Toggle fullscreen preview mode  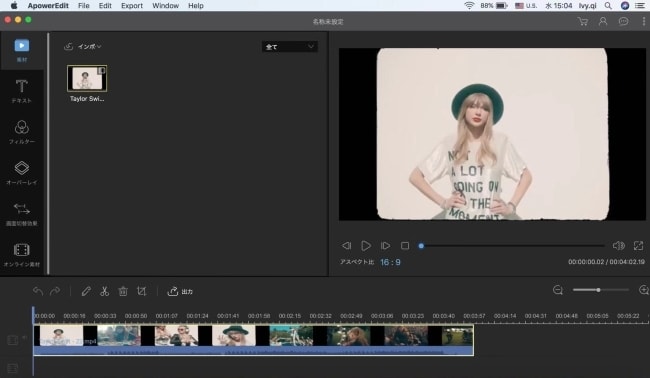pos(638,246)
